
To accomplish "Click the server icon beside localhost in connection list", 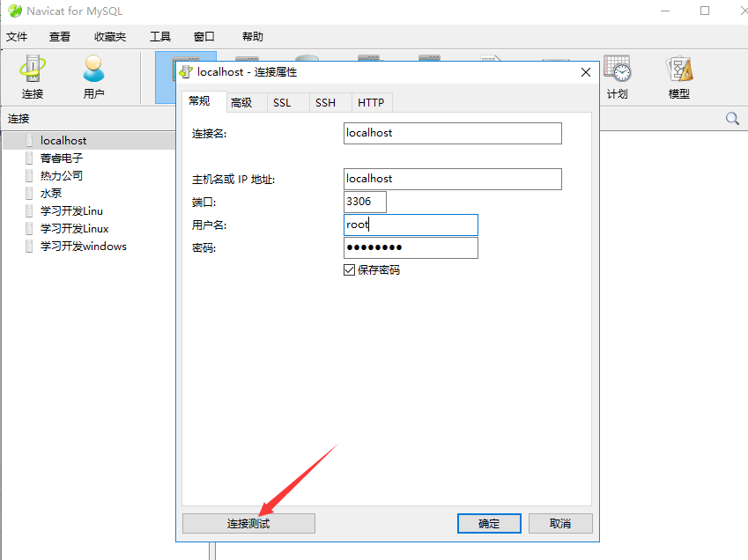I will coord(30,141).
